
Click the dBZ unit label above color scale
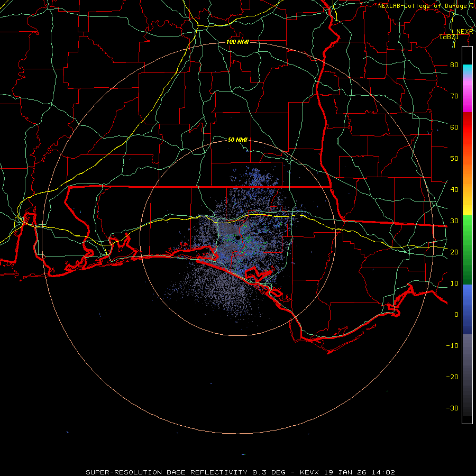click(449, 37)
